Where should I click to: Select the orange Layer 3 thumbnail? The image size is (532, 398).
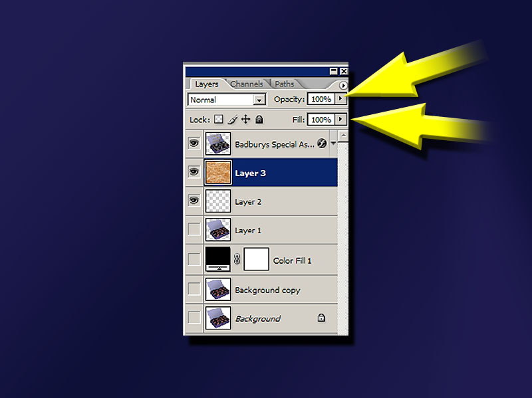click(x=218, y=172)
